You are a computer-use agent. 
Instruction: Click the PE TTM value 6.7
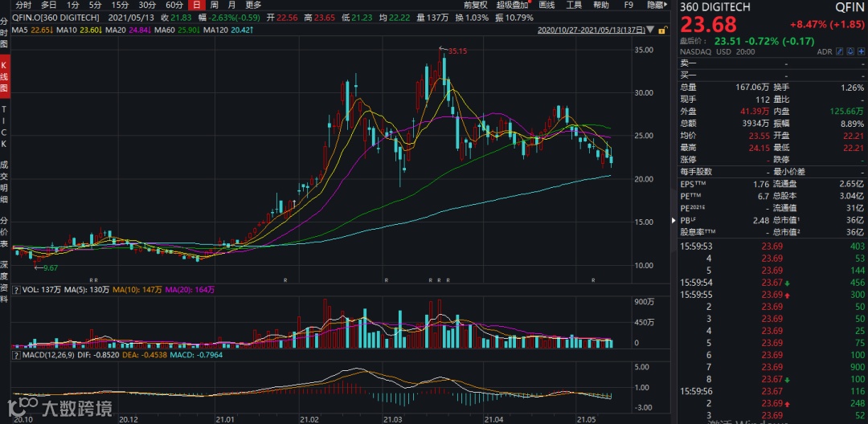click(764, 196)
